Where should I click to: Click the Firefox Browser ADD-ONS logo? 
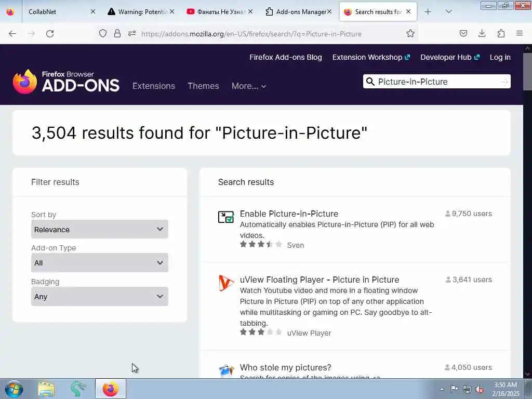click(66, 82)
